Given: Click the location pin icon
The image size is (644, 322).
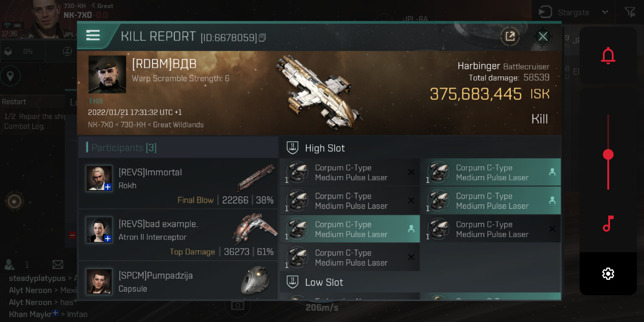Looking at the screenshot, I should (10, 76).
